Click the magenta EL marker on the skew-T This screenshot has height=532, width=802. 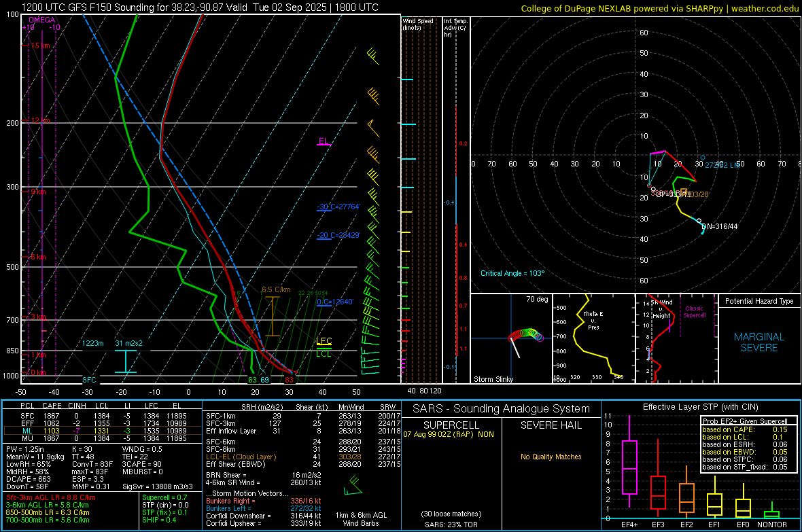pos(323,142)
